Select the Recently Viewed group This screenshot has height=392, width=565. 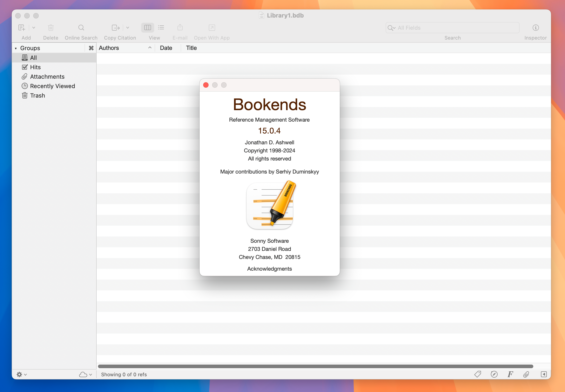pyautogui.click(x=54, y=86)
